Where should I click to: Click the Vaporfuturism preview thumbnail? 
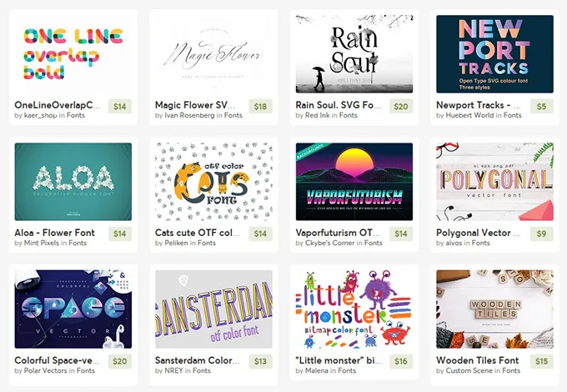tap(354, 182)
